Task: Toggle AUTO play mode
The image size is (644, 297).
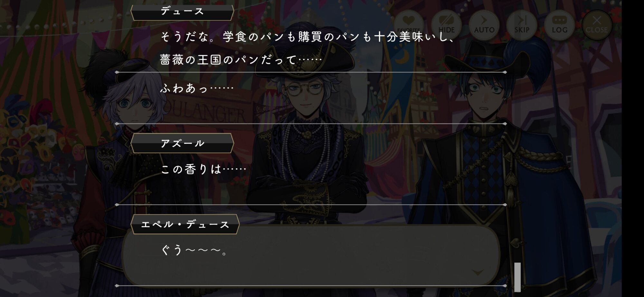Action: pos(484,25)
